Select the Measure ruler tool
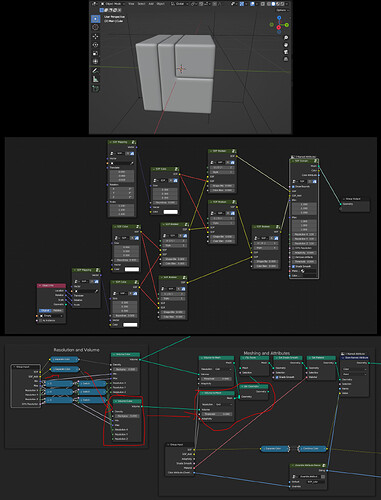This screenshot has height=500, width=381. [x=95, y=79]
